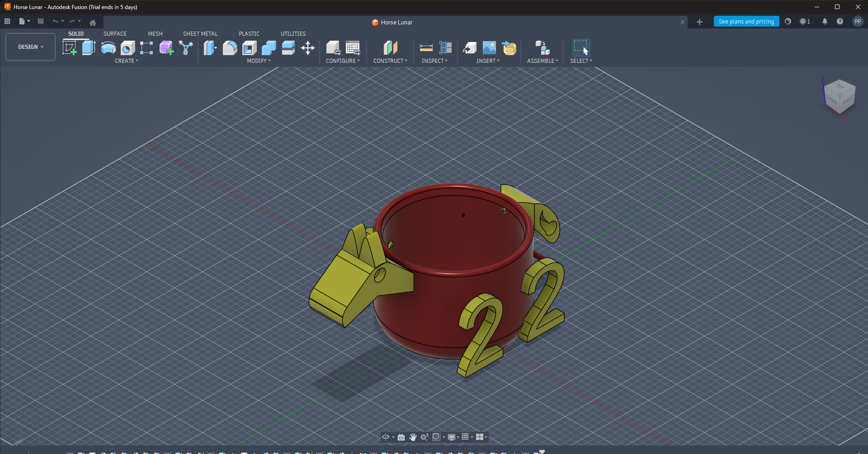Click the Move/Copy arrows icon
The image size is (868, 454).
[308, 47]
